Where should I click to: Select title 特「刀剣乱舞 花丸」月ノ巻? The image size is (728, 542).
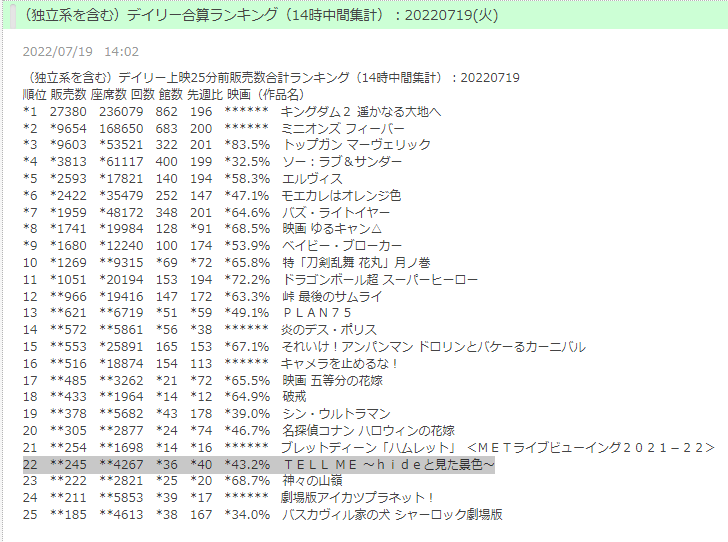pos(357,263)
